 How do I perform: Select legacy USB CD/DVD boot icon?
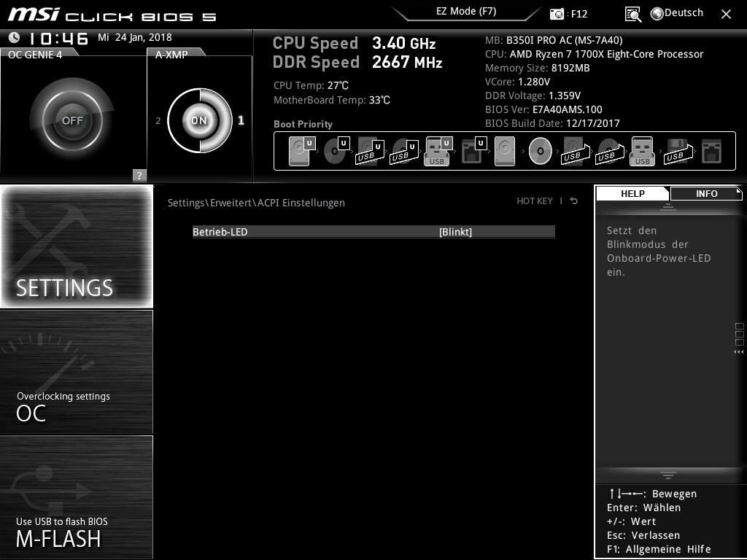point(609,151)
